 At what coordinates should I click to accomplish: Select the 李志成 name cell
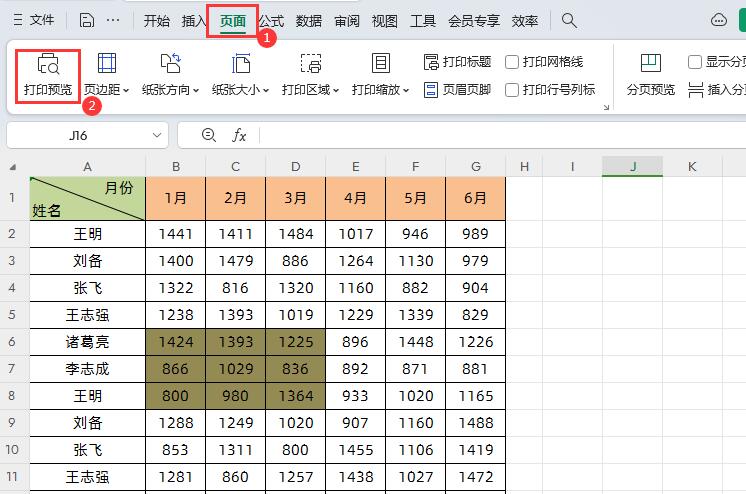click(x=88, y=369)
